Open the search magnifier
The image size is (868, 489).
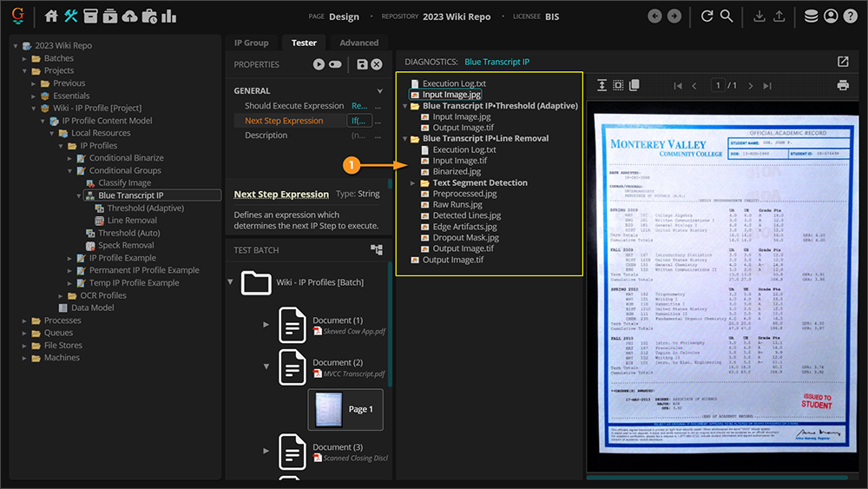point(727,16)
